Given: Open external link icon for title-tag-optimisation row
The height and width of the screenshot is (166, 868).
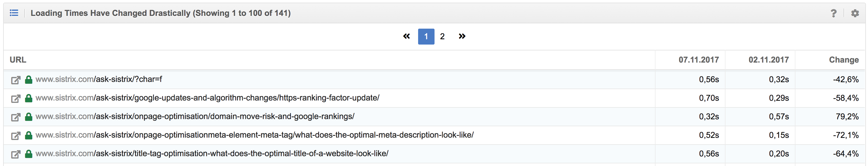Looking at the screenshot, I should 15,154.
